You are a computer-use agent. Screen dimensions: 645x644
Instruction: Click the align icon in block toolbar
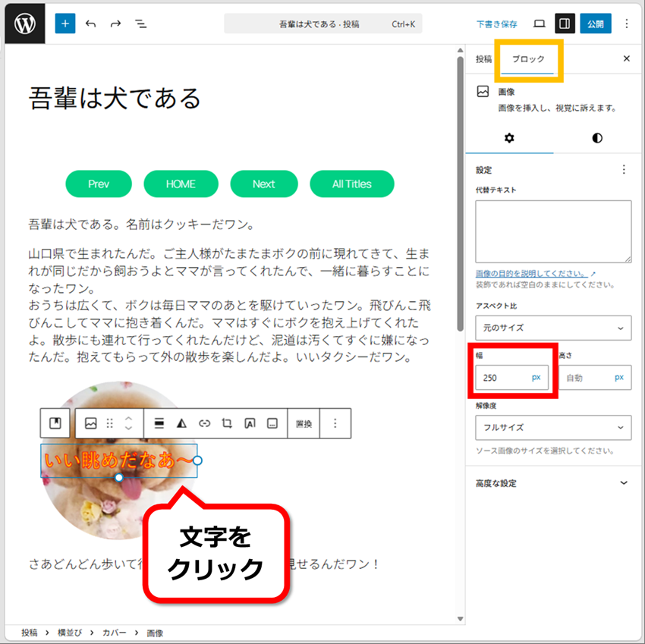[159, 423]
